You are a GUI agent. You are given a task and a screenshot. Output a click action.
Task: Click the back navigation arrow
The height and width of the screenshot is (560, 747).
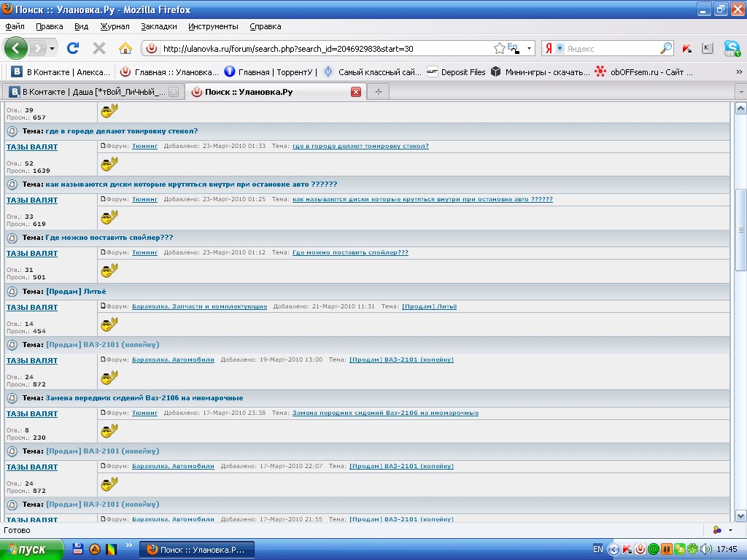16,48
